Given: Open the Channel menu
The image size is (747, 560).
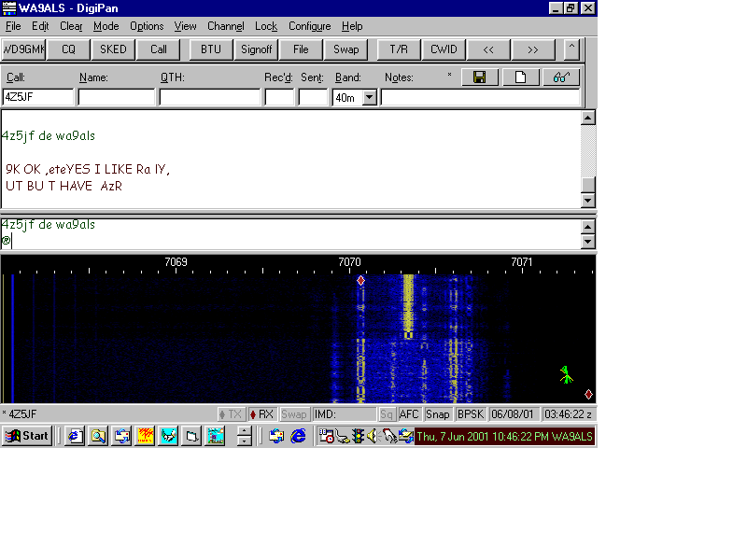Looking at the screenshot, I should (x=226, y=26).
